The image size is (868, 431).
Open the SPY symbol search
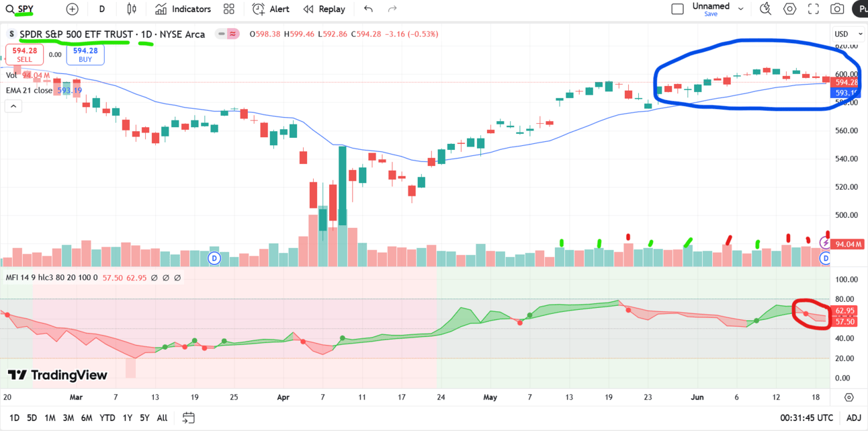click(20, 9)
